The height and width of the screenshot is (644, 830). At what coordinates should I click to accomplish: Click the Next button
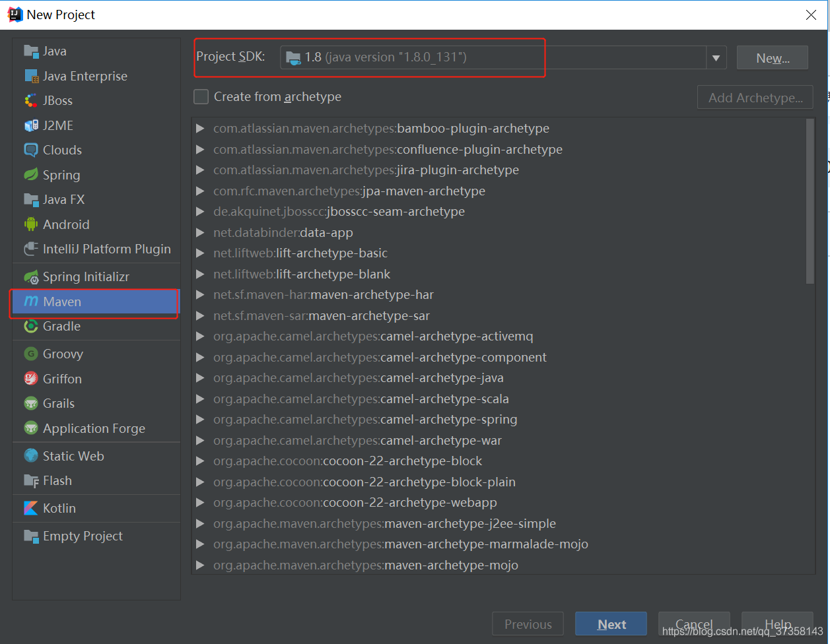coord(611,624)
